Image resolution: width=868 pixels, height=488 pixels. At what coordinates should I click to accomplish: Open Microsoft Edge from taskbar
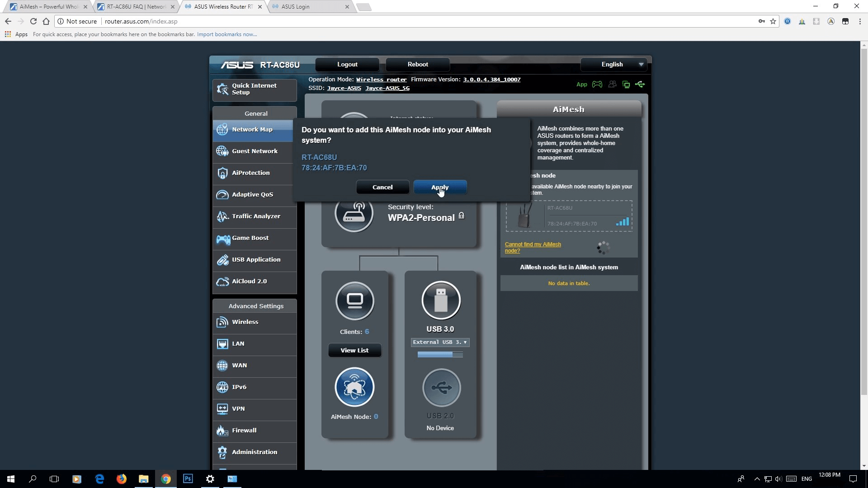pos(99,479)
